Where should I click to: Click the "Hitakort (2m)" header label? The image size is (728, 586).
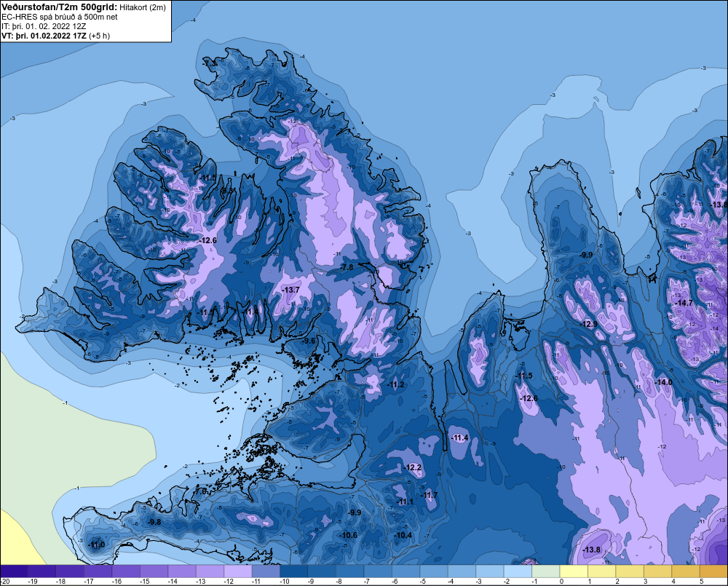click(x=142, y=7)
